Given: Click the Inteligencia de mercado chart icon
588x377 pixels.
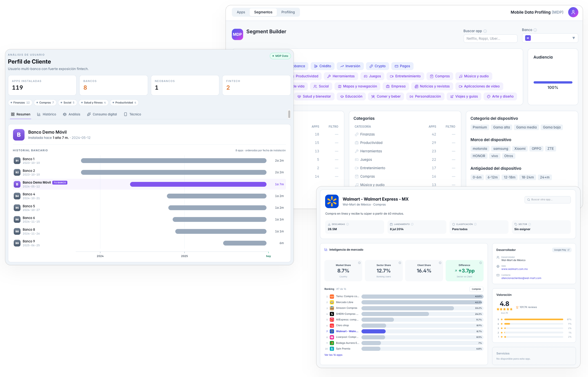Looking at the screenshot, I should [x=326, y=250].
